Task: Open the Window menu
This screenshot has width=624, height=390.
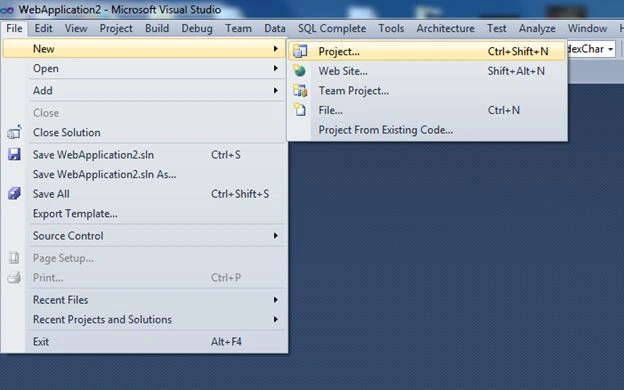Action: tap(587, 28)
